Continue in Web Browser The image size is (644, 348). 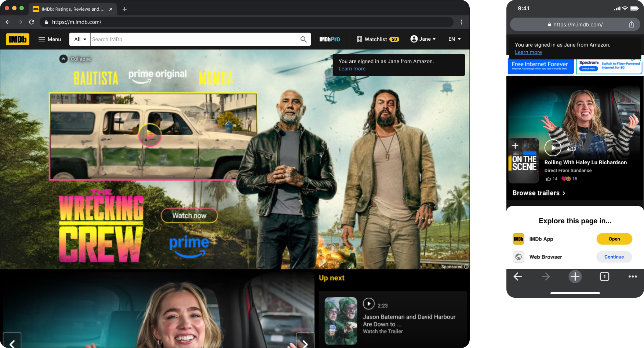point(614,257)
